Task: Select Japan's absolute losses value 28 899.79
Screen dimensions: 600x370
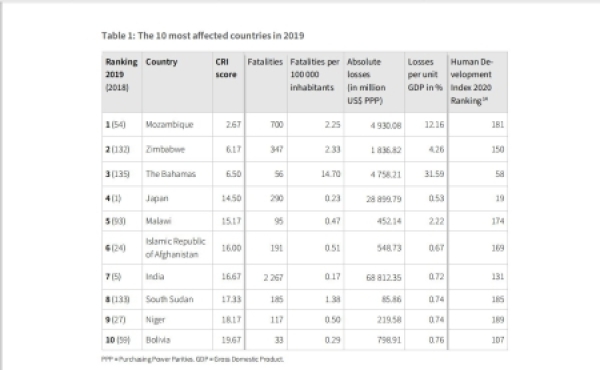Action: tap(383, 199)
